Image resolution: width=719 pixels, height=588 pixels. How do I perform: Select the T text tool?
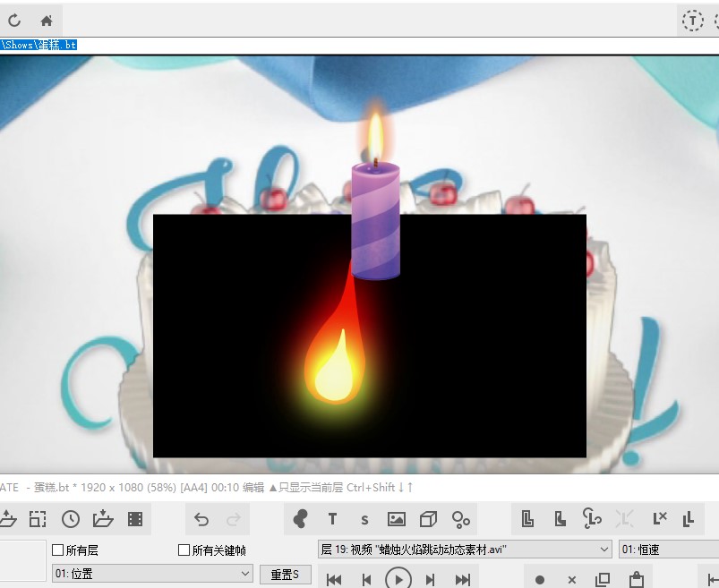coord(332,519)
